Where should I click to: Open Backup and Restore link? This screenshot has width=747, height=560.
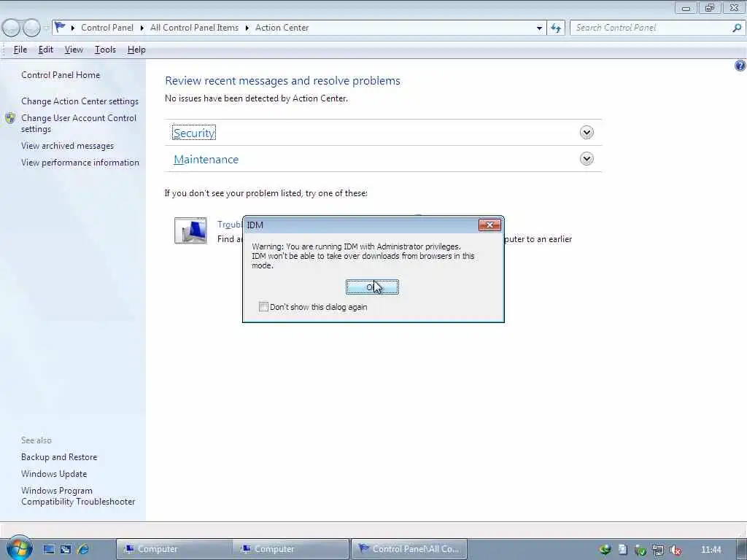point(59,457)
